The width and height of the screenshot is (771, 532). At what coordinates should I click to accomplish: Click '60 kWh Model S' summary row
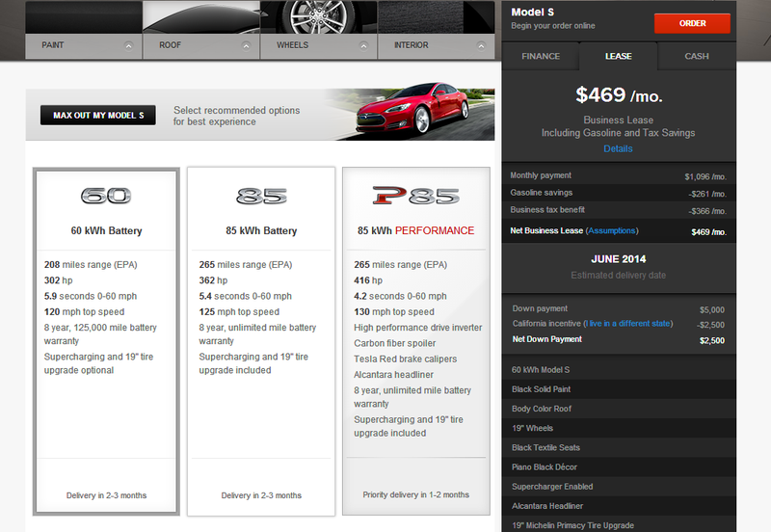click(x=619, y=370)
